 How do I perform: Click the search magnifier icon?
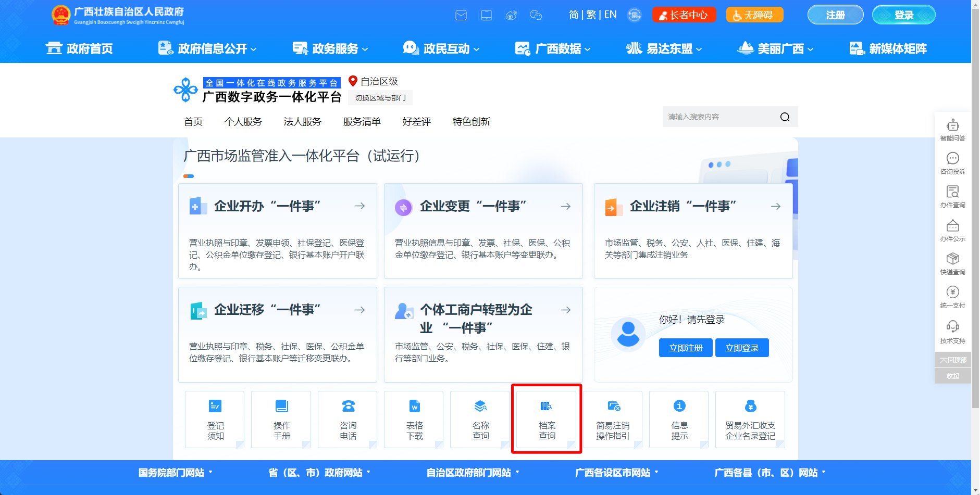(785, 117)
